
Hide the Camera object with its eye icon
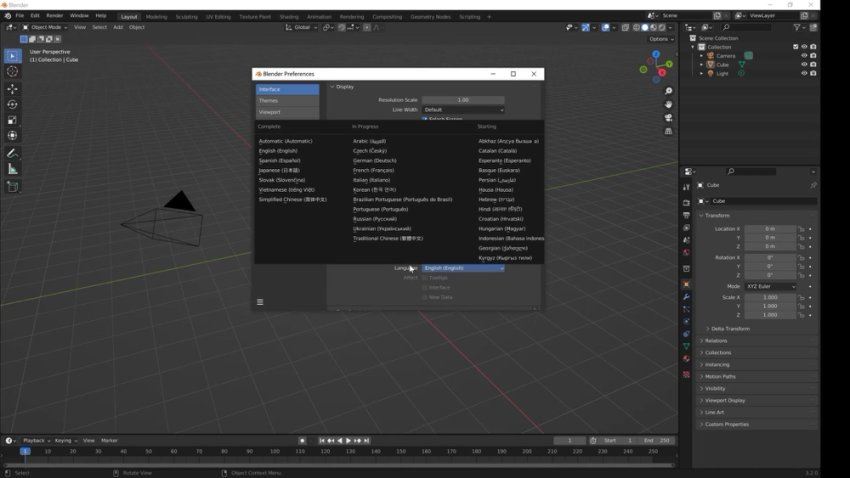804,56
